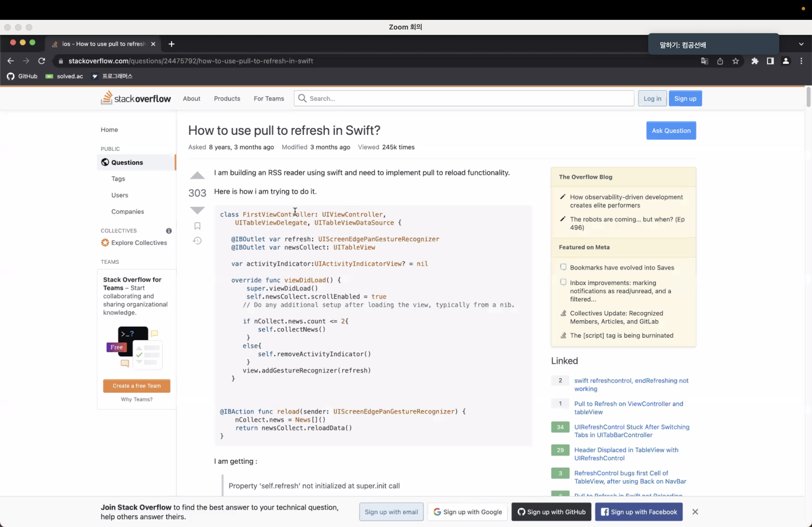
Task: Click '245k times' view count text
Action: [398, 147]
